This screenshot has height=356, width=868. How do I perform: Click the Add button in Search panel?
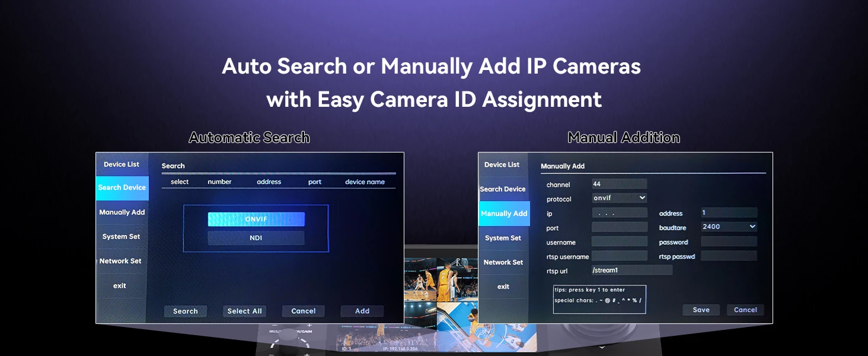pyautogui.click(x=362, y=311)
